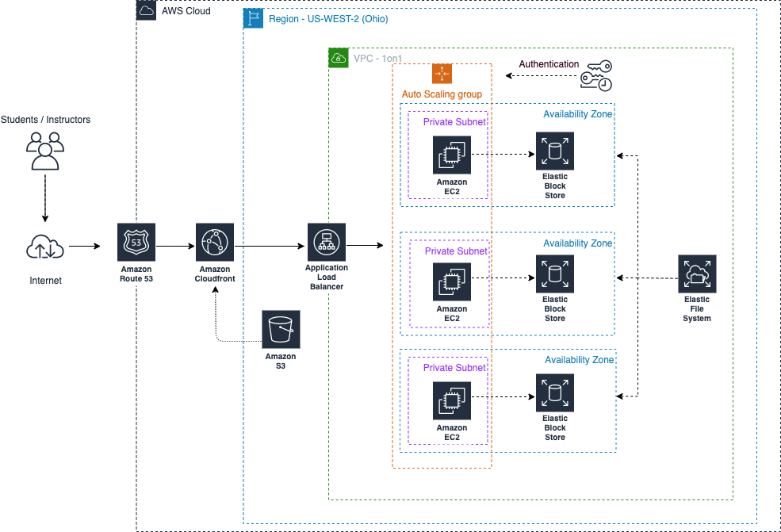
Task: Select the Amazon S3 bucket icon
Action: pos(281,329)
